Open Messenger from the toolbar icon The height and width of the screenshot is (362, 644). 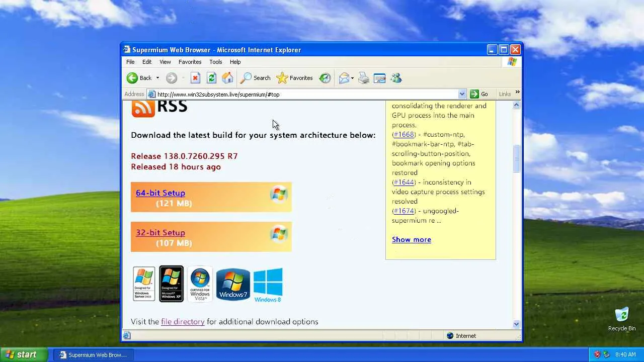tap(396, 78)
